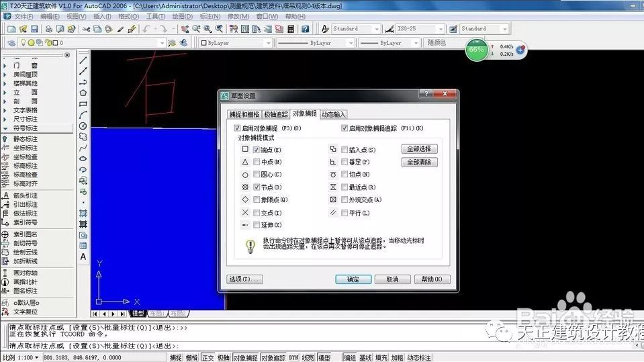The width and height of the screenshot is (644, 362).
Task: Open the layer list dropdown
Action: click(161, 43)
